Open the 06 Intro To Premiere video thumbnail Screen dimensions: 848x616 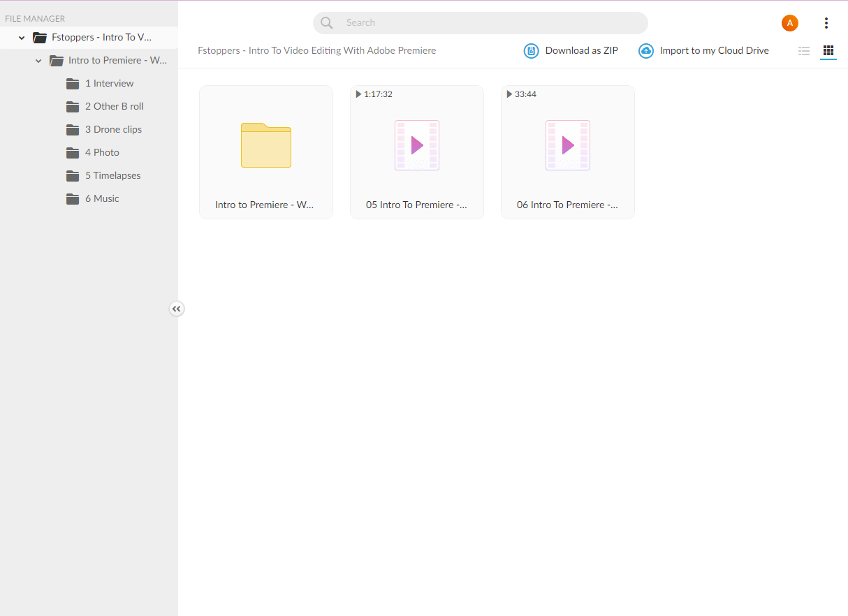click(568, 145)
